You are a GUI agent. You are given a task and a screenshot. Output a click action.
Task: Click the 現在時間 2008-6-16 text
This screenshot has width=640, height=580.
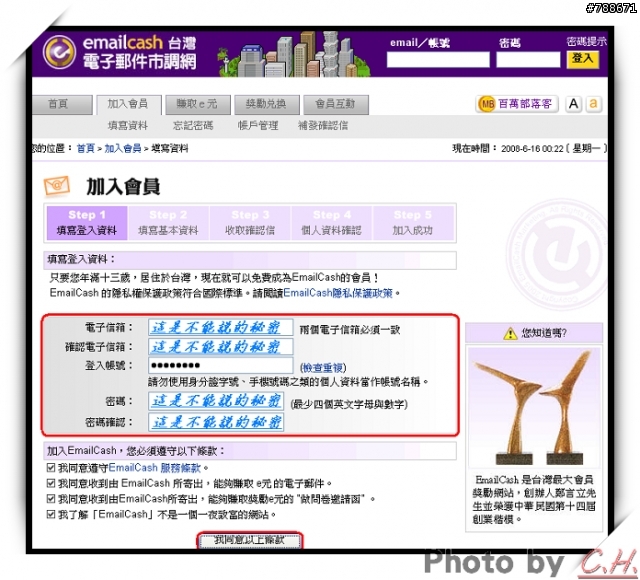click(x=530, y=149)
